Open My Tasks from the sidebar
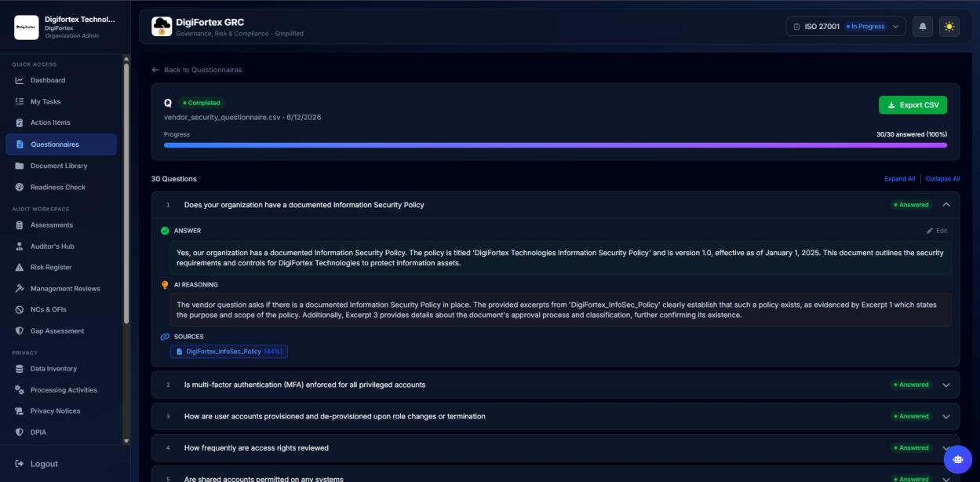980x482 pixels. click(x=45, y=101)
